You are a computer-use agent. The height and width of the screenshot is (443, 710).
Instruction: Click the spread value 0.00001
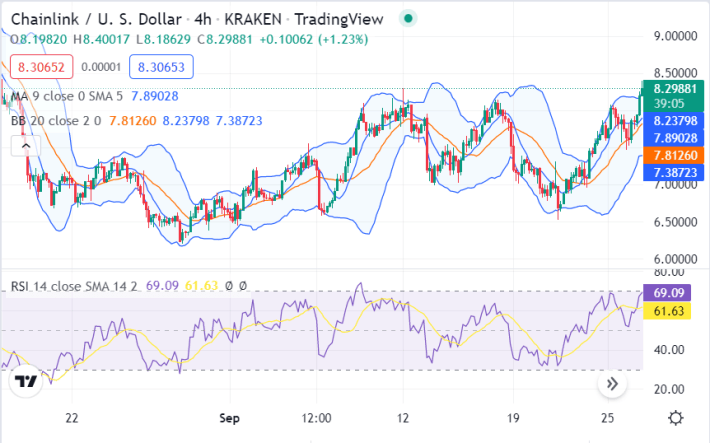click(101, 67)
